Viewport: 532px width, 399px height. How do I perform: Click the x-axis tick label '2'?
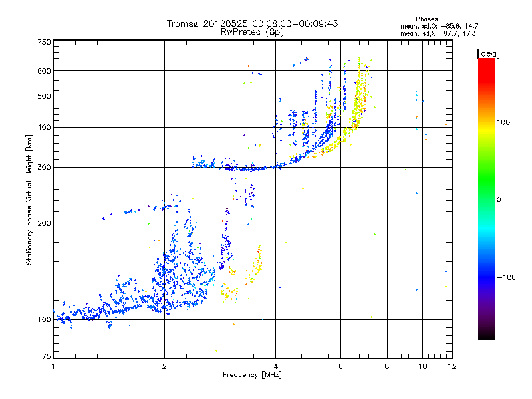[x=164, y=366]
